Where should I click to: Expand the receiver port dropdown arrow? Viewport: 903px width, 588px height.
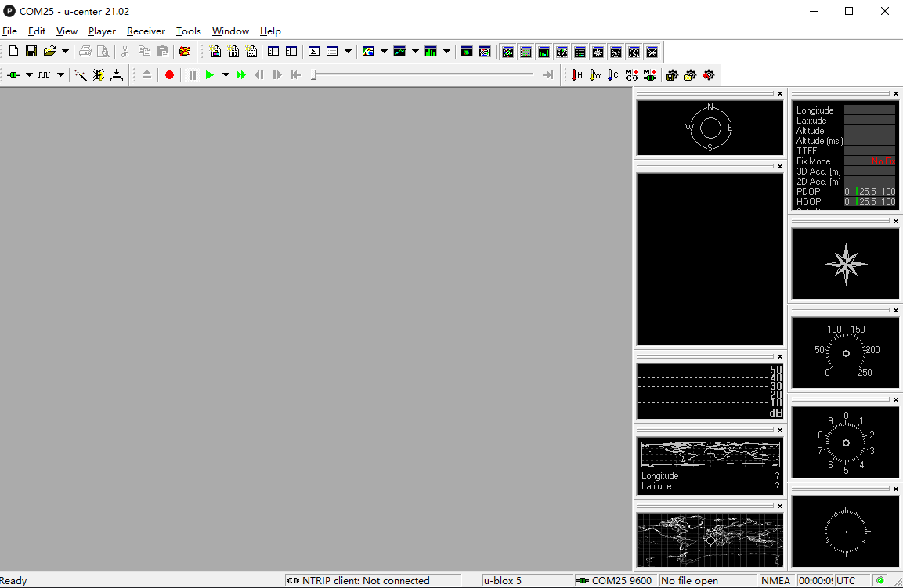[x=29, y=75]
